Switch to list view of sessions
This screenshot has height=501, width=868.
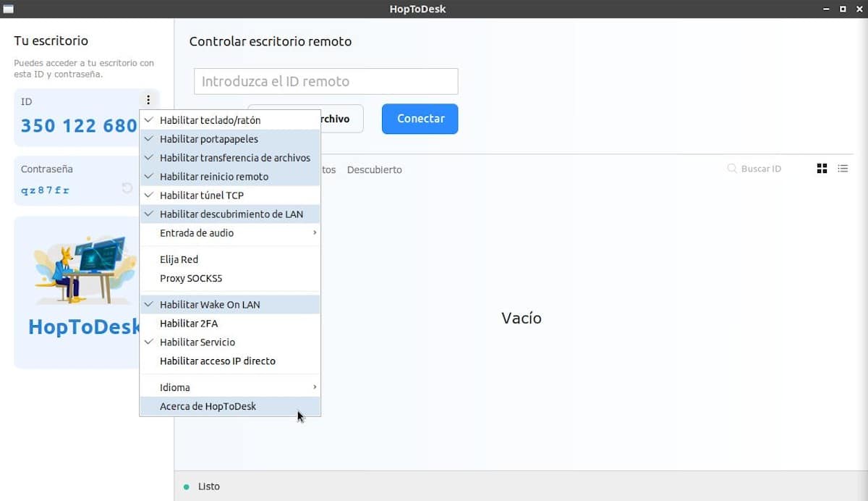click(x=843, y=169)
